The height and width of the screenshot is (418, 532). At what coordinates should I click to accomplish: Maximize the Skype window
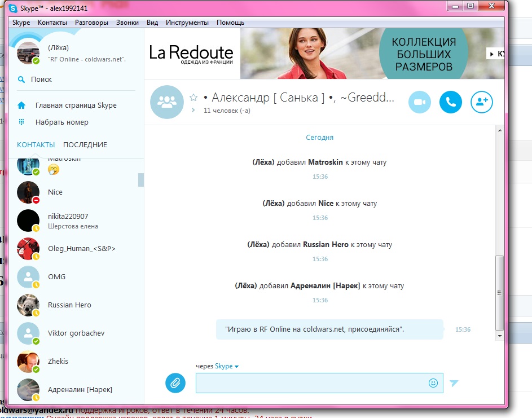tap(471, 6)
